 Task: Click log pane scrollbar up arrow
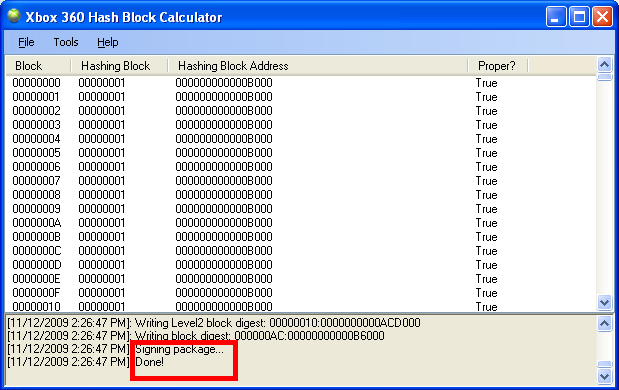(604, 324)
